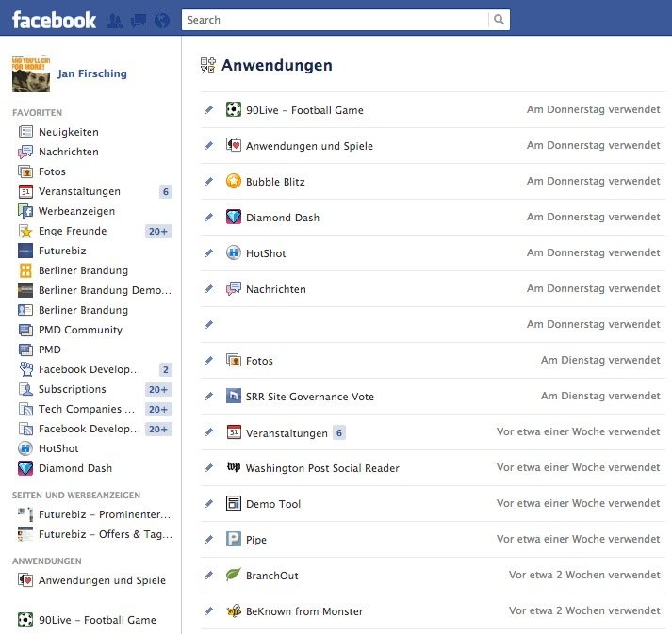Viewport: 672px width, 634px height.
Task: Open notifications globe icon
Action: coord(162,21)
